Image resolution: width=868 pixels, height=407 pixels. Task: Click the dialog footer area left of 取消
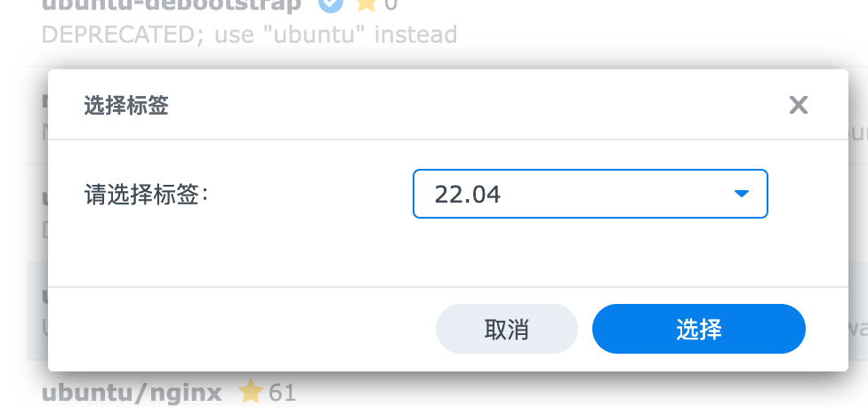tap(241, 329)
